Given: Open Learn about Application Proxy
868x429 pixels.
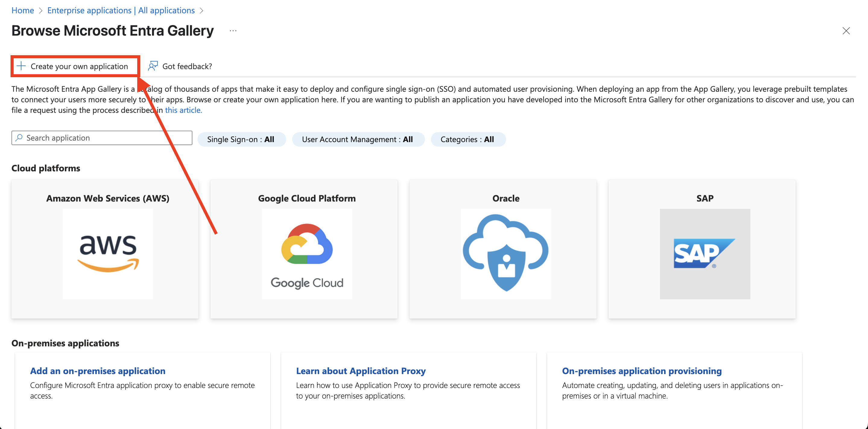Looking at the screenshot, I should [360, 371].
